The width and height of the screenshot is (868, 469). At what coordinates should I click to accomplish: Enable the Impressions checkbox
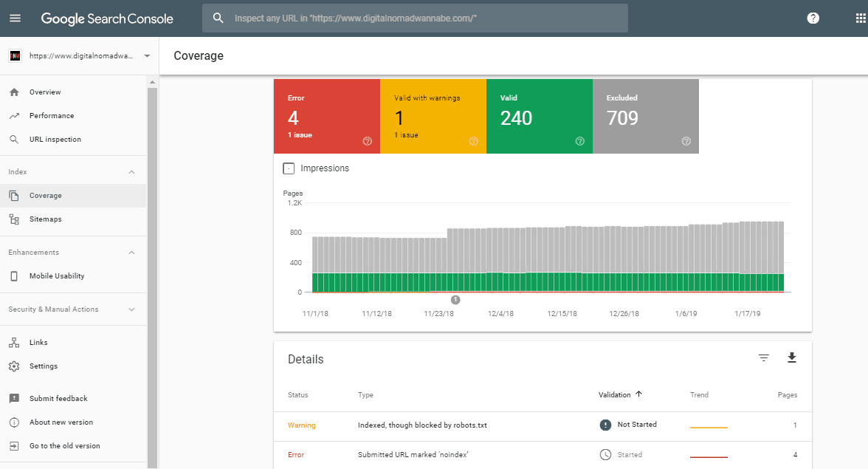click(289, 168)
